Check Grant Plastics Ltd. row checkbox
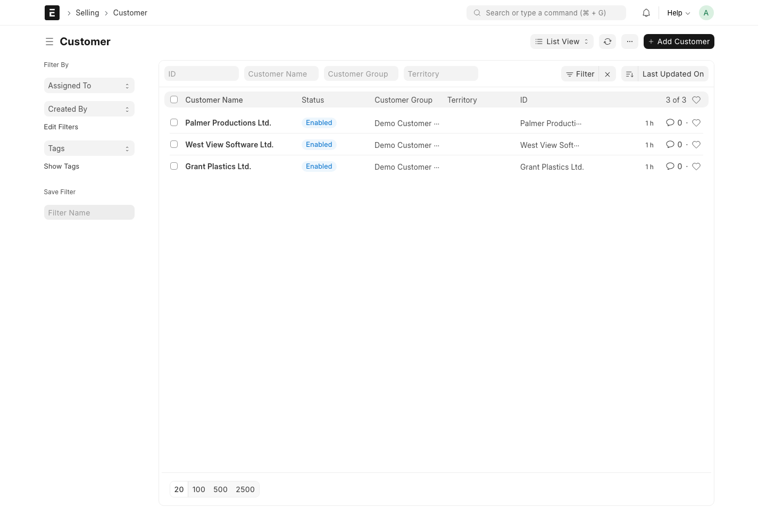 174,166
